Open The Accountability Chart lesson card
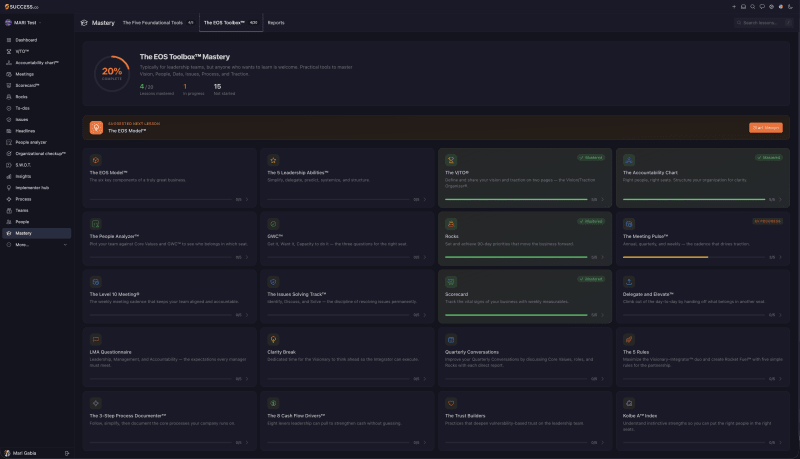800x459 pixels. 703,178
